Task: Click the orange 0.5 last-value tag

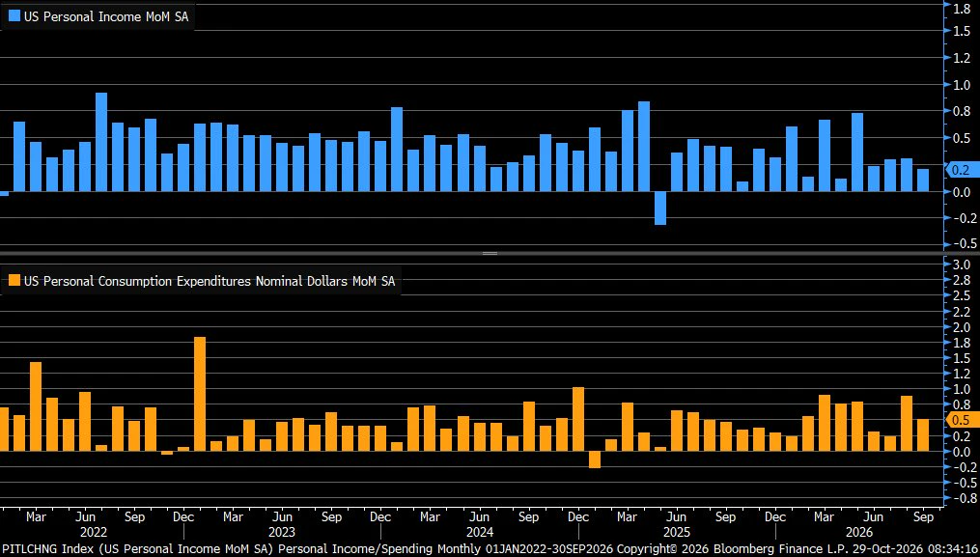Action: click(962, 420)
